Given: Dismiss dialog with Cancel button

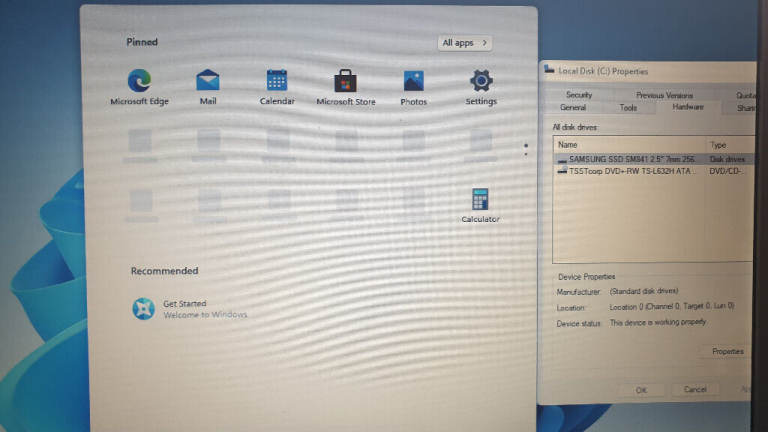Looking at the screenshot, I should tap(695, 389).
